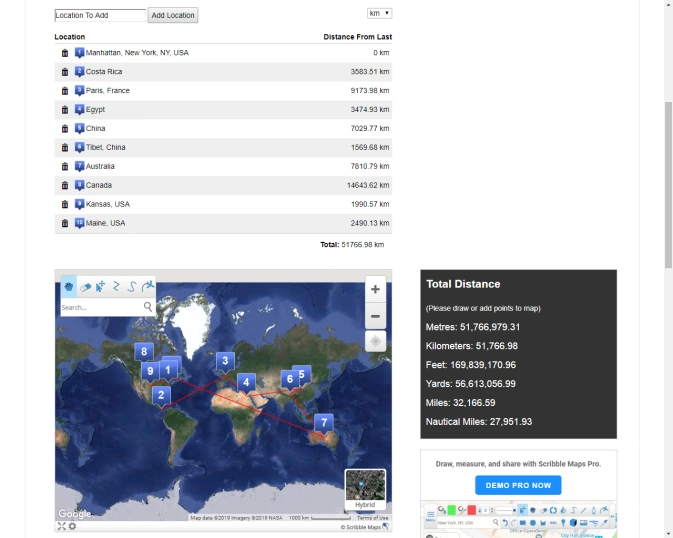
Task: Select the Paris, France location name
Action: click(x=108, y=91)
